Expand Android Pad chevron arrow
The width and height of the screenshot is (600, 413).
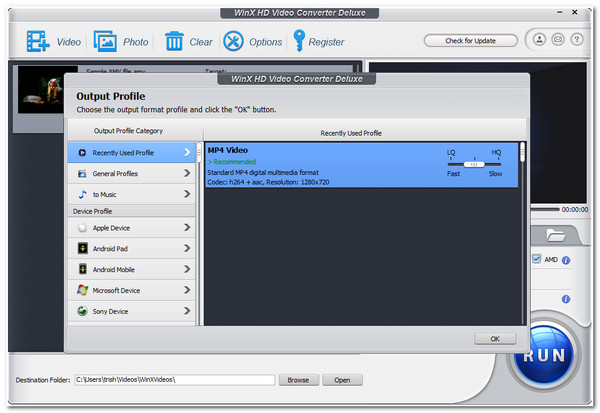point(187,248)
